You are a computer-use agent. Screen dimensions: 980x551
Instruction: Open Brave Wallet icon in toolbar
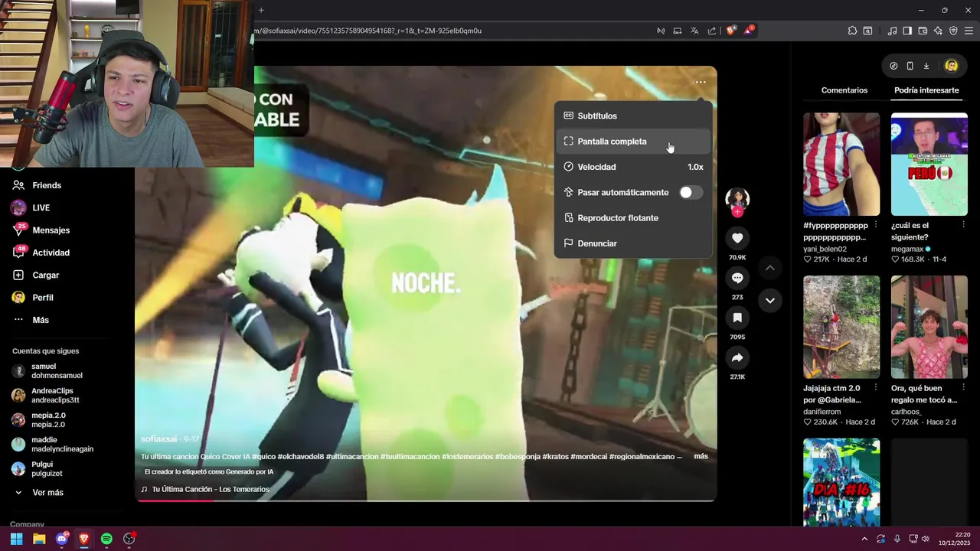(x=923, y=31)
